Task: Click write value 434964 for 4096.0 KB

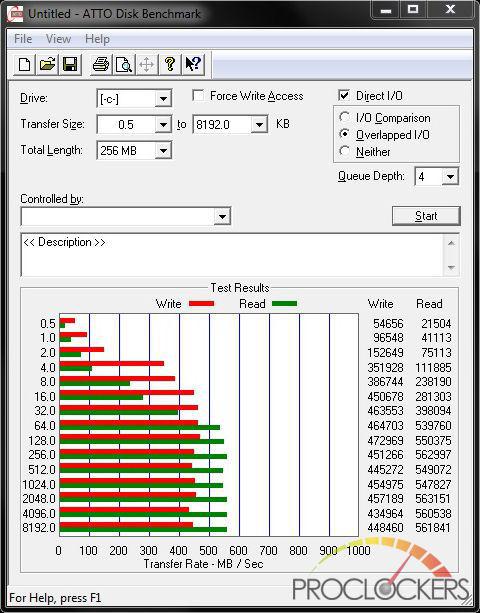Action: (x=385, y=513)
